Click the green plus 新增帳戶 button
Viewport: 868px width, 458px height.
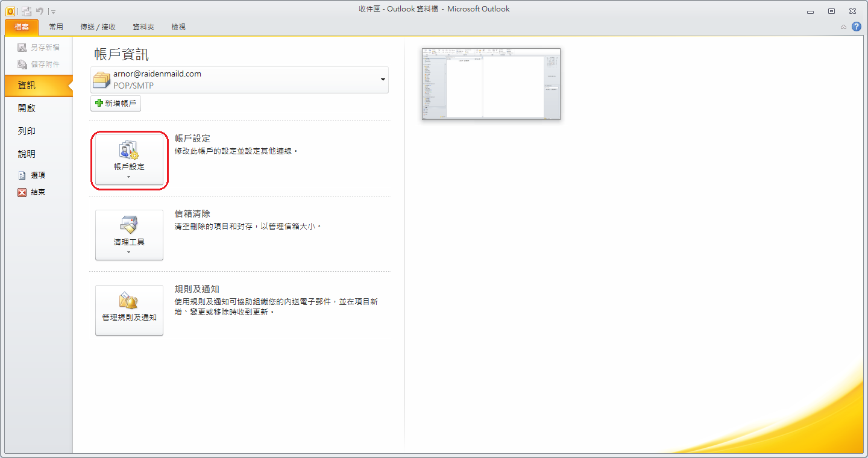tap(116, 104)
